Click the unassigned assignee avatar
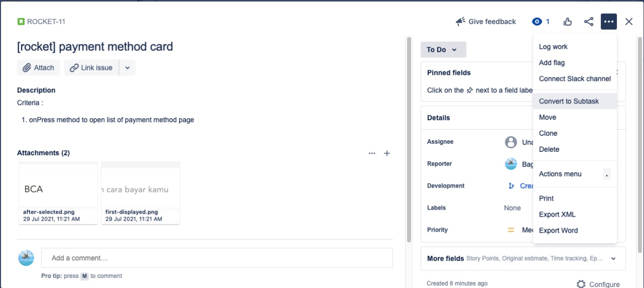 pyautogui.click(x=511, y=142)
